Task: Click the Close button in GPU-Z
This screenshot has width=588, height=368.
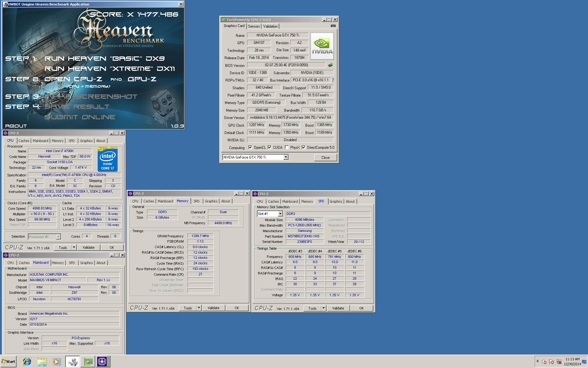Action: [326, 158]
